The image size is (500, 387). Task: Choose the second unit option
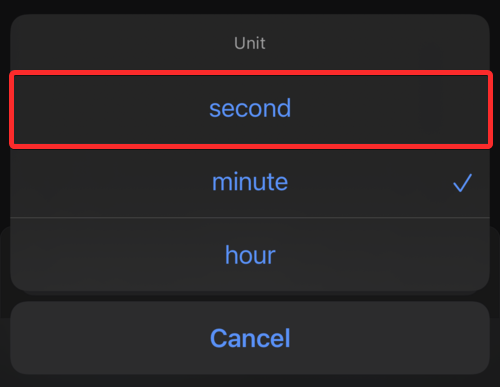[x=250, y=109]
